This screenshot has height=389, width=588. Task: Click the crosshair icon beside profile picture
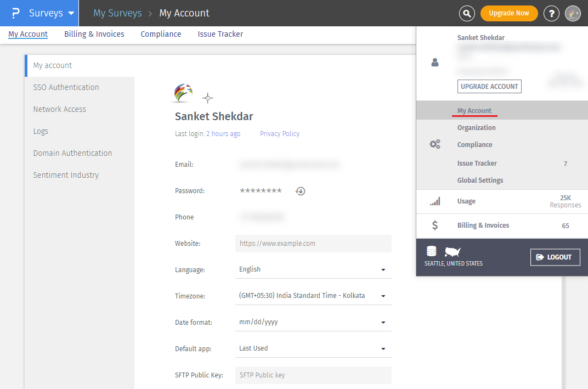point(207,98)
